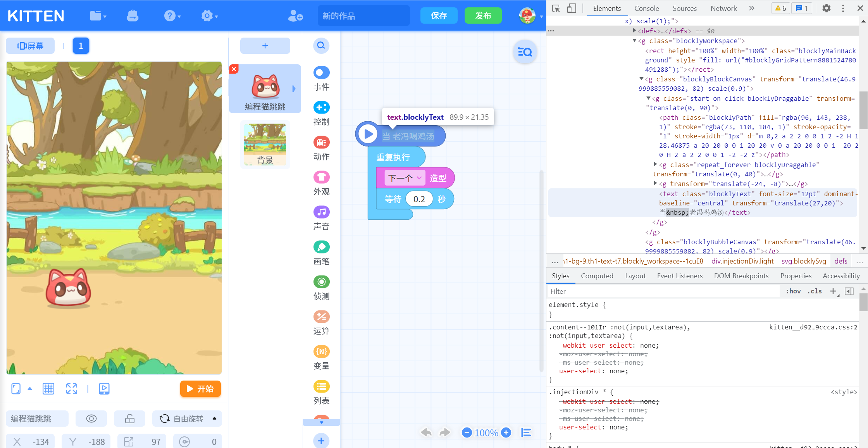Image resolution: width=868 pixels, height=448 pixels.
Task: Click the tidy up blocks icon
Action: tap(526, 432)
